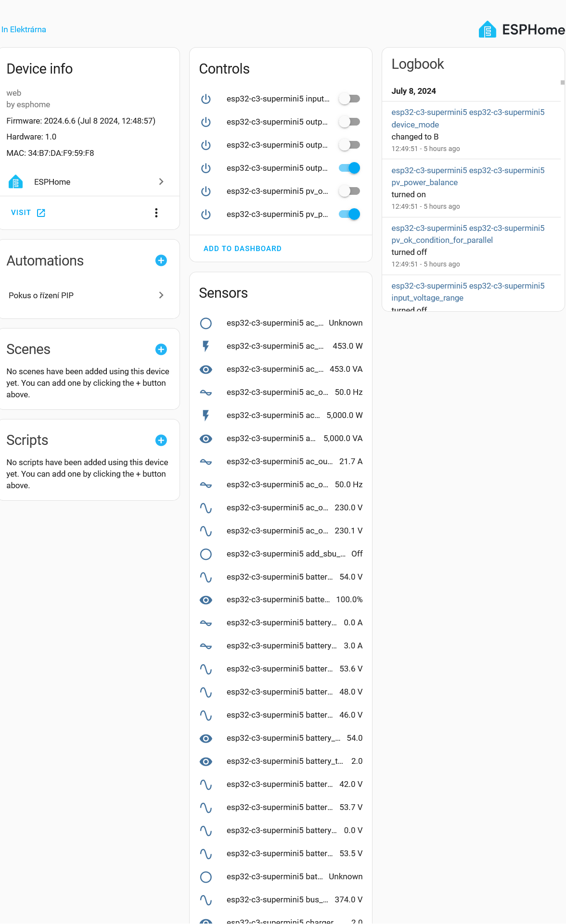Viewport: 566px width, 924px height.
Task: Click the Logbook panel scrollbar
Action: coord(562,82)
